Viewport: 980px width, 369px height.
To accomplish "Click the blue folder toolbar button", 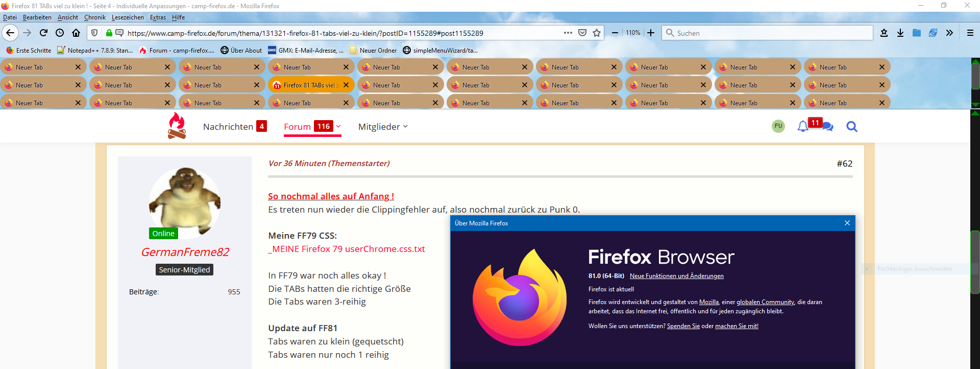I will point(917,33).
